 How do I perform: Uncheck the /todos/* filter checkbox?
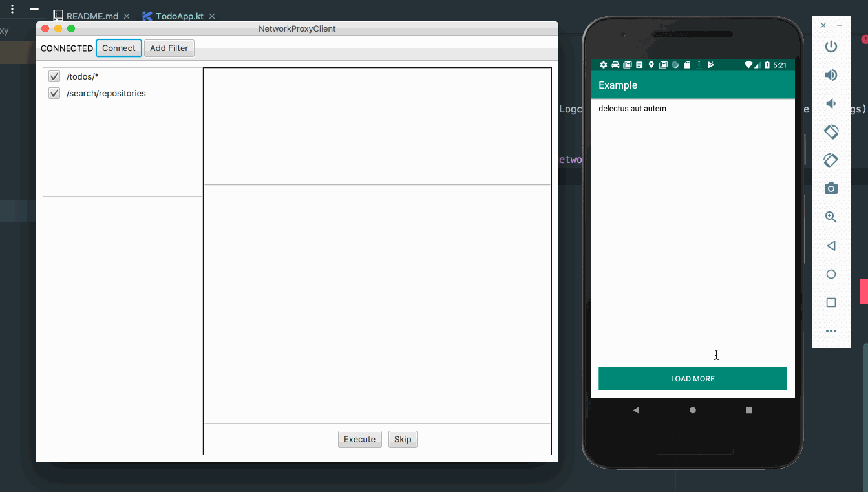point(54,76)
